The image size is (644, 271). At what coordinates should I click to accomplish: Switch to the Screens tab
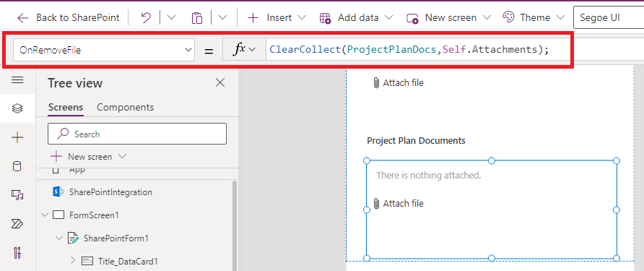66,108
